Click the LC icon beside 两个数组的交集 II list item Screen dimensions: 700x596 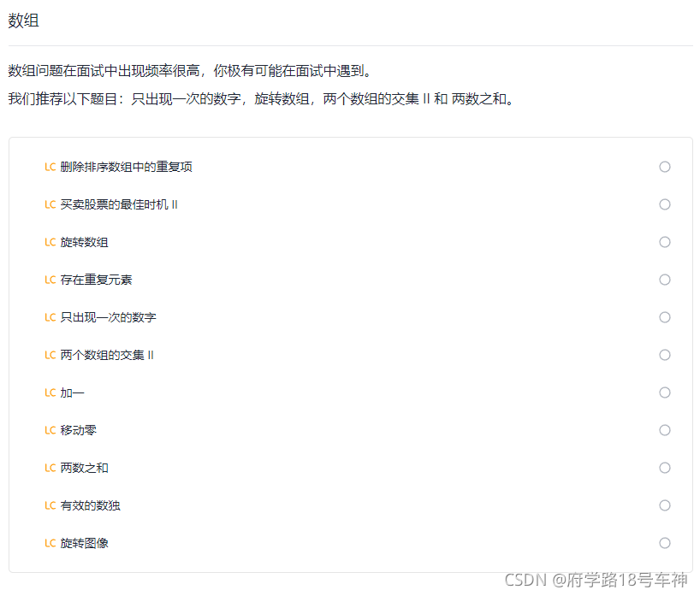[x=50, y=355]
